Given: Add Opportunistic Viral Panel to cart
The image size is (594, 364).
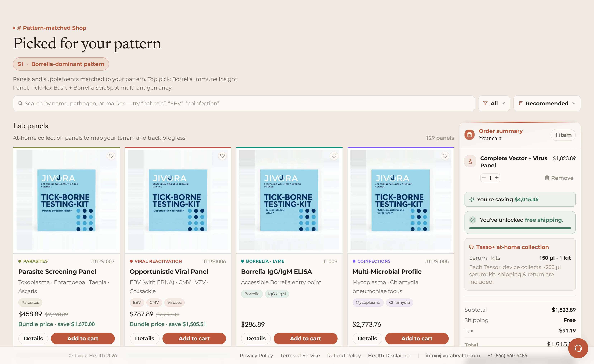Looking at the screenshot, I should tap(194, 339).
